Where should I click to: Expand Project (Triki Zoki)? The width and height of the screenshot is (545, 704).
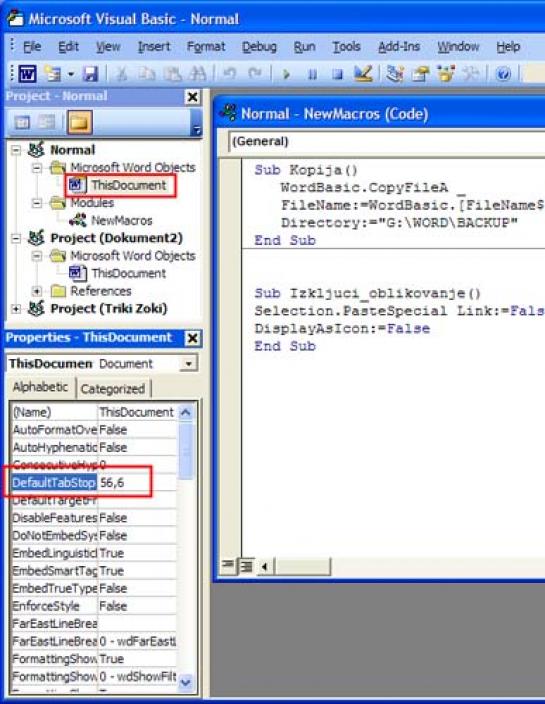click(x=16, y=309)
